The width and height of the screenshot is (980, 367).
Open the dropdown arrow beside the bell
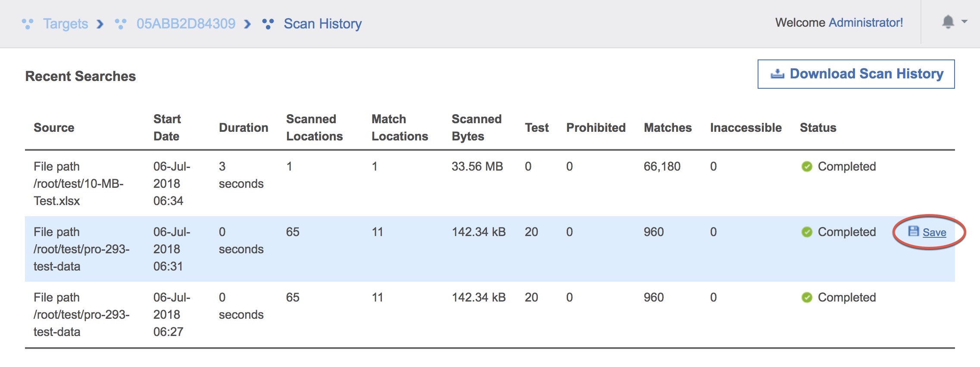964,22
